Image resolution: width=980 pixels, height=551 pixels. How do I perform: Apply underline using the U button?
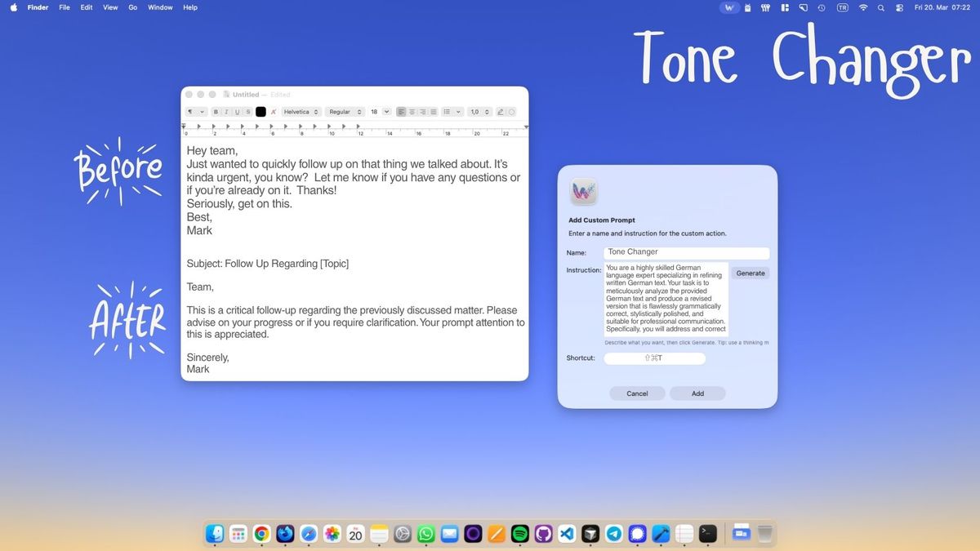[238, 112]
